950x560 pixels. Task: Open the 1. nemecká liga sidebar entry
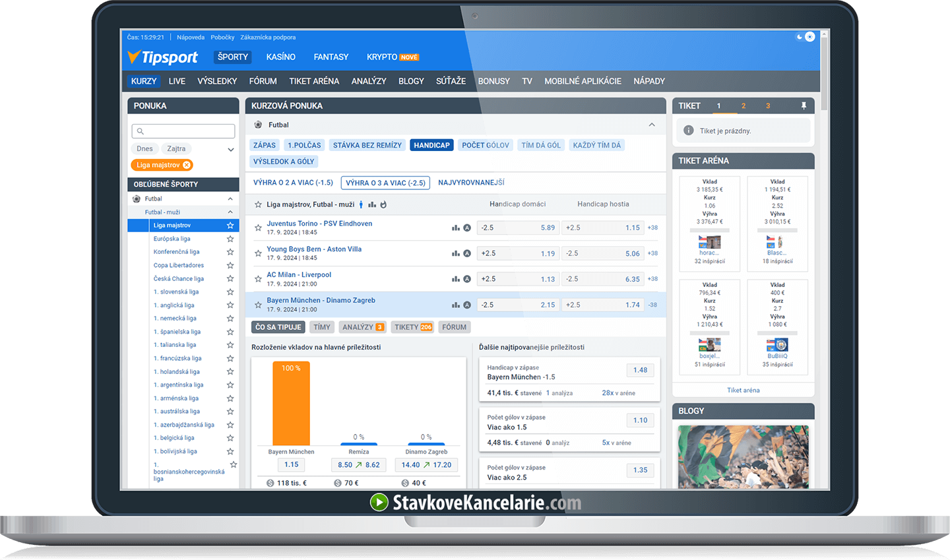click(x=175, y=319)
